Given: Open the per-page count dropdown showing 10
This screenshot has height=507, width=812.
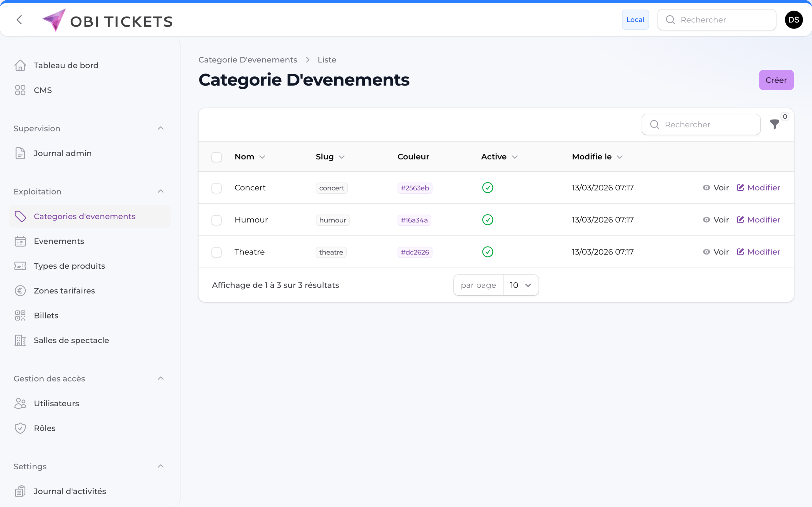Looking at the screenshot, I should pyautogui.click(x=521, y=285).
